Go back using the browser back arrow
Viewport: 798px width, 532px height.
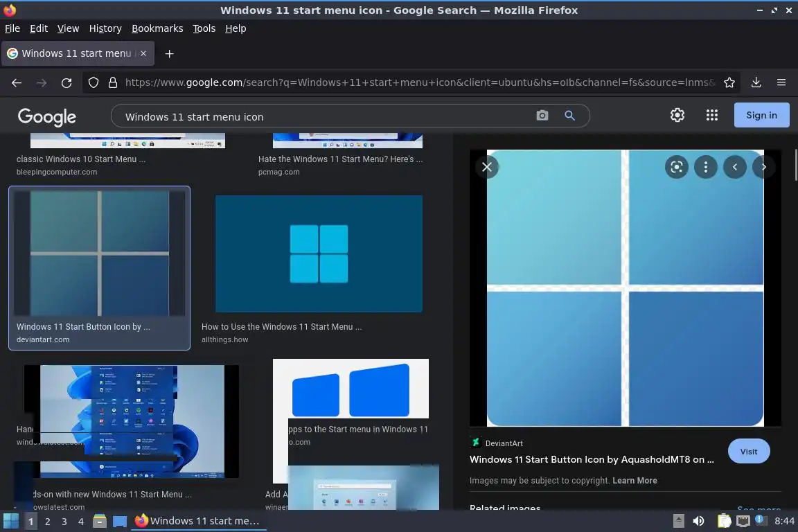[17, 83]
